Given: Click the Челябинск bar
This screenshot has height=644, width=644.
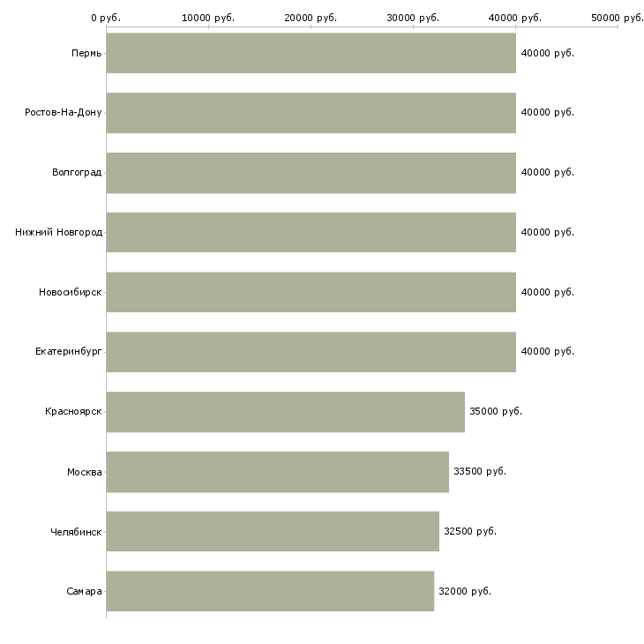Looking at the screenshot, I should pyautogui.click(x=273, y=531).
